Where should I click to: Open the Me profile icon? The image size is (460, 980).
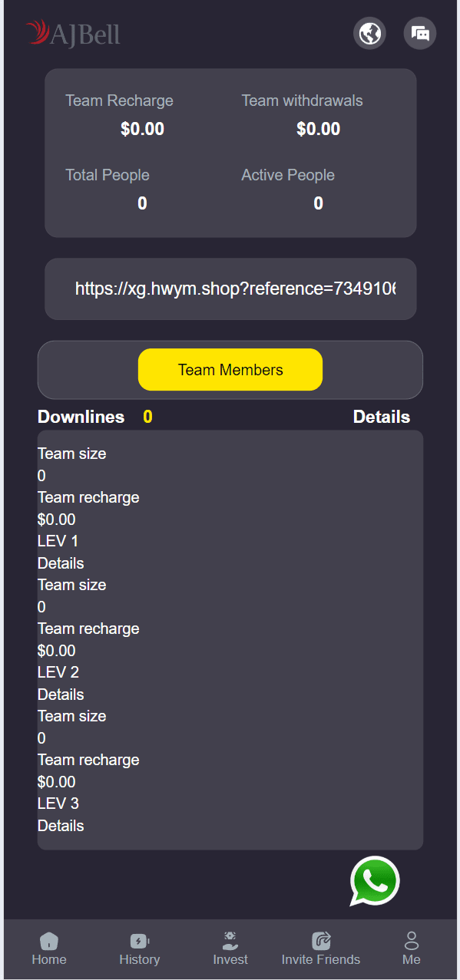[412, 941]
